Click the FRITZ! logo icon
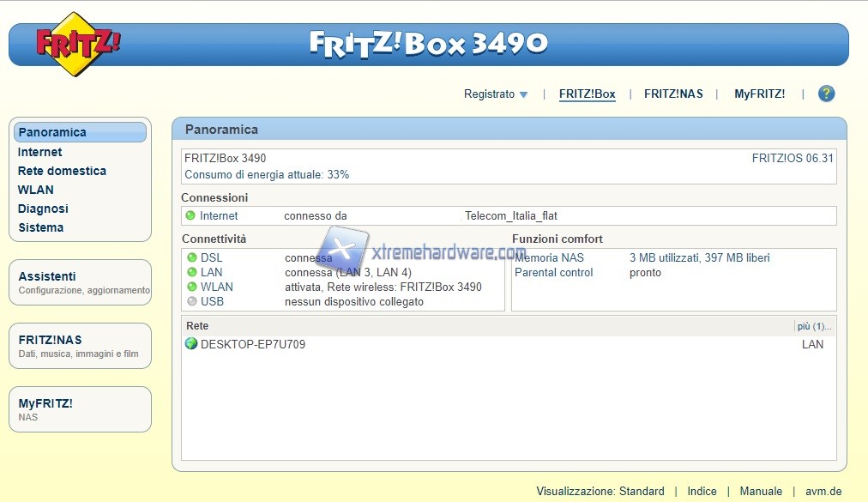The image size is (868, 502). click(77, 44)
